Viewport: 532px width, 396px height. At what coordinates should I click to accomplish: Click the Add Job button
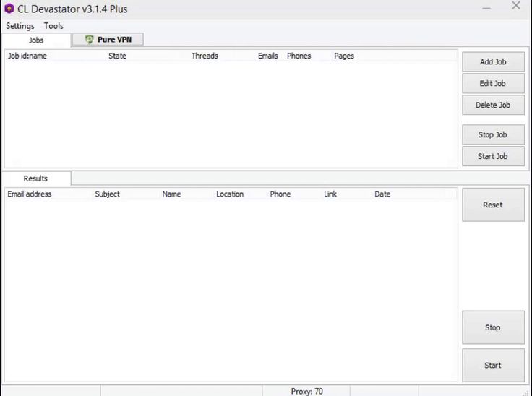click(493, 61)
